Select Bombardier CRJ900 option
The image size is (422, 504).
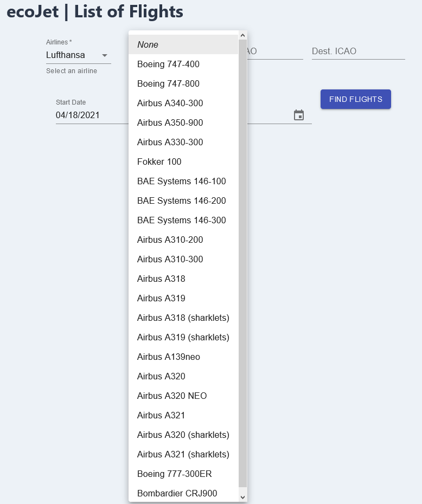tap(183, 493)
